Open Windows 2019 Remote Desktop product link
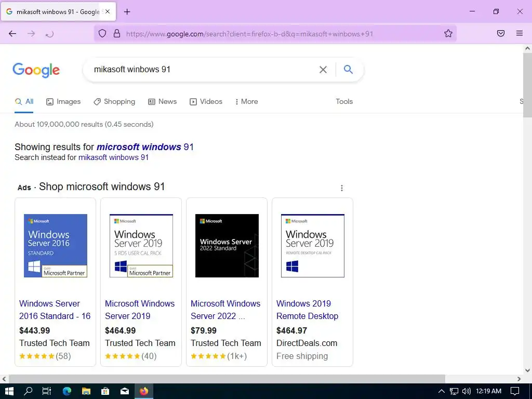This screenshot has width=532, height=399. [x=308, y=310]
